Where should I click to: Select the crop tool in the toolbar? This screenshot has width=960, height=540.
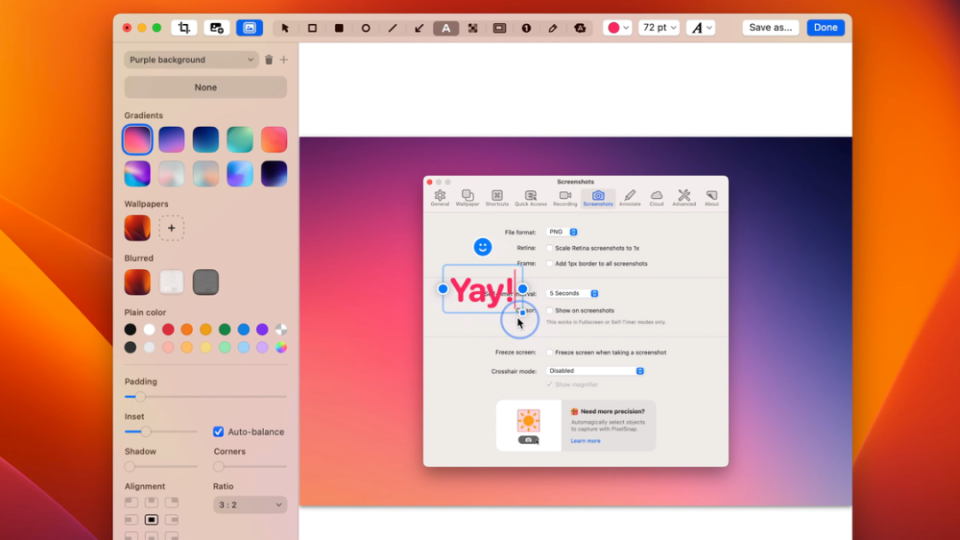pos(184,28)
